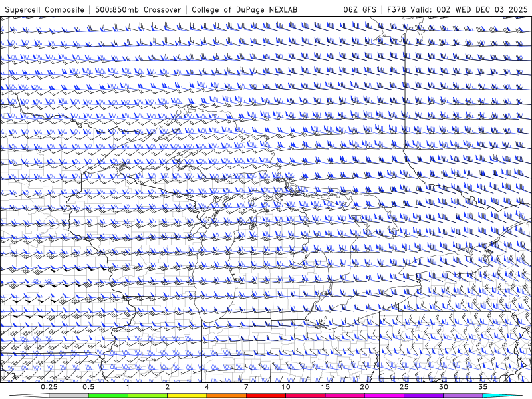Click the hot pink 15–20 legend segment
The height and width of the screenshot is (399, 532).
(x=344, y=396)
